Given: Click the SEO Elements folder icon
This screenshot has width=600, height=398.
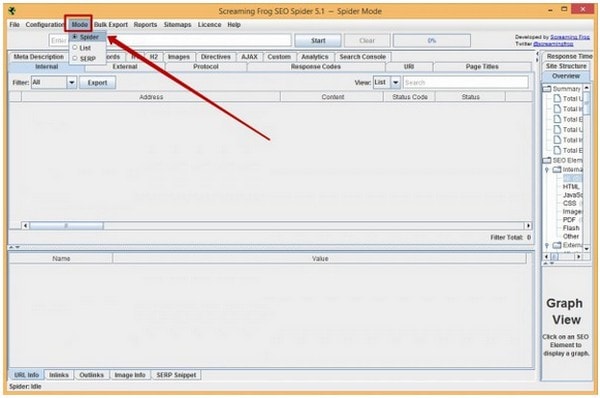Looking at the screenshot, I should pyautogui.click(x=547, y=160).
